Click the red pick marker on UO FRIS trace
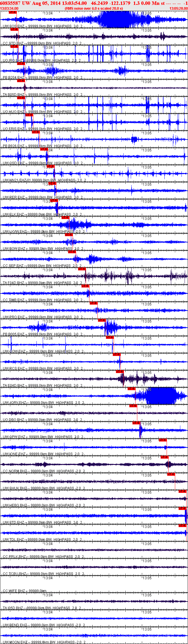The height and width of the screenshot is (644, 188). point(29,115)
